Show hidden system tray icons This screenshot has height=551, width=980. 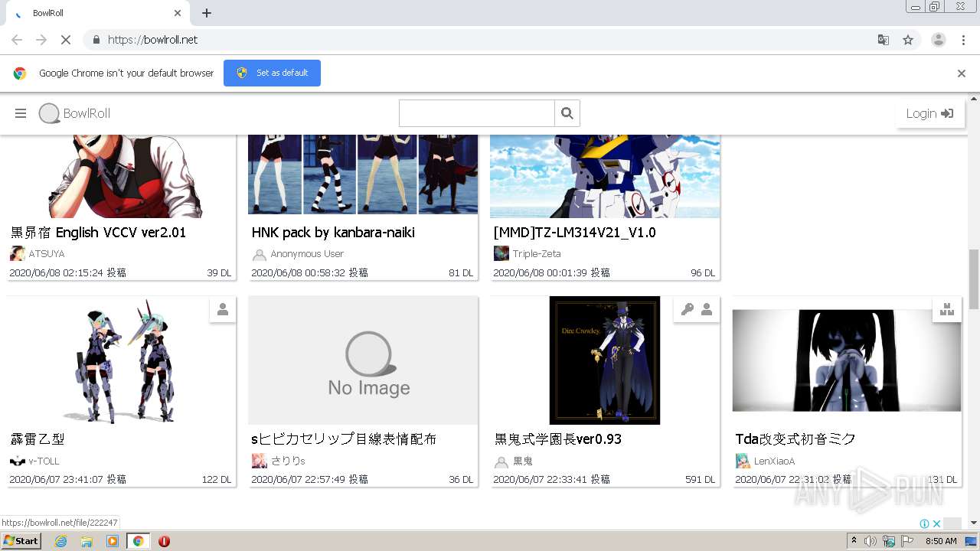coord(854,541)
